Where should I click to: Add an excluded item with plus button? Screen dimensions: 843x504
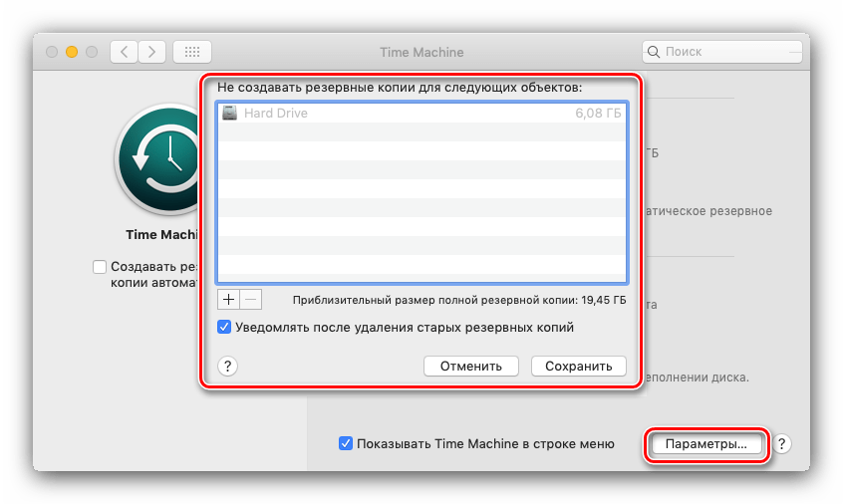pyautogui.click(x=228, y=299)
